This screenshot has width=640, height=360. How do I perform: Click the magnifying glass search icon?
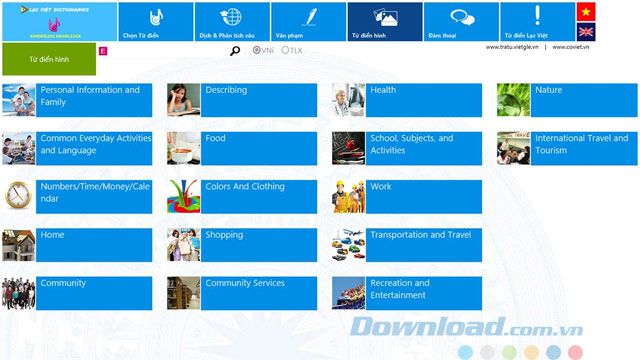coord(235,51)
